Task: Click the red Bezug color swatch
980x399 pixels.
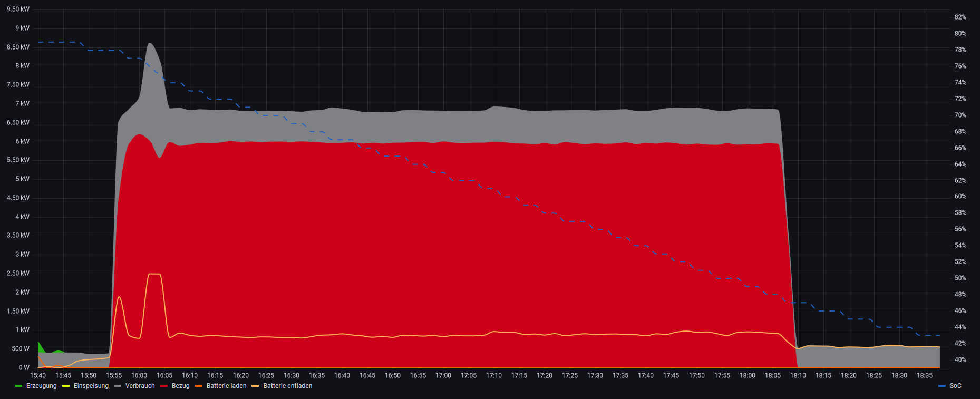Action: (x=164, y=386)
